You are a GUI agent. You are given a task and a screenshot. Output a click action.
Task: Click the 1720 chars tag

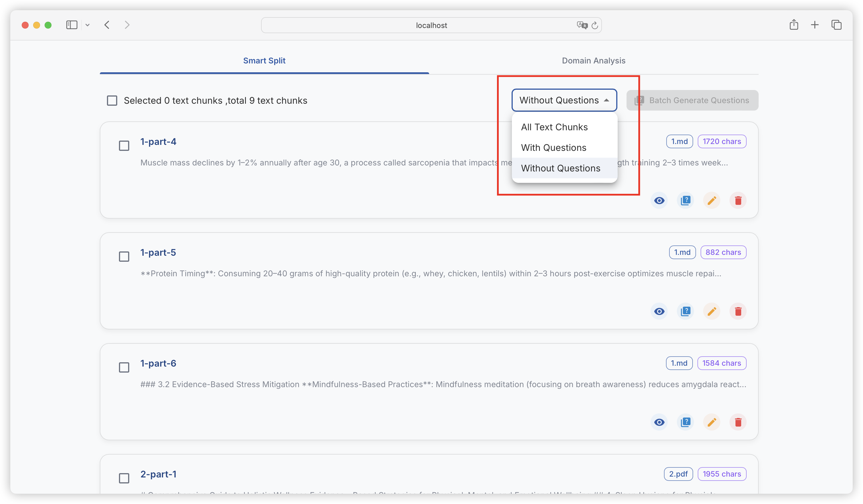point(721,141)
